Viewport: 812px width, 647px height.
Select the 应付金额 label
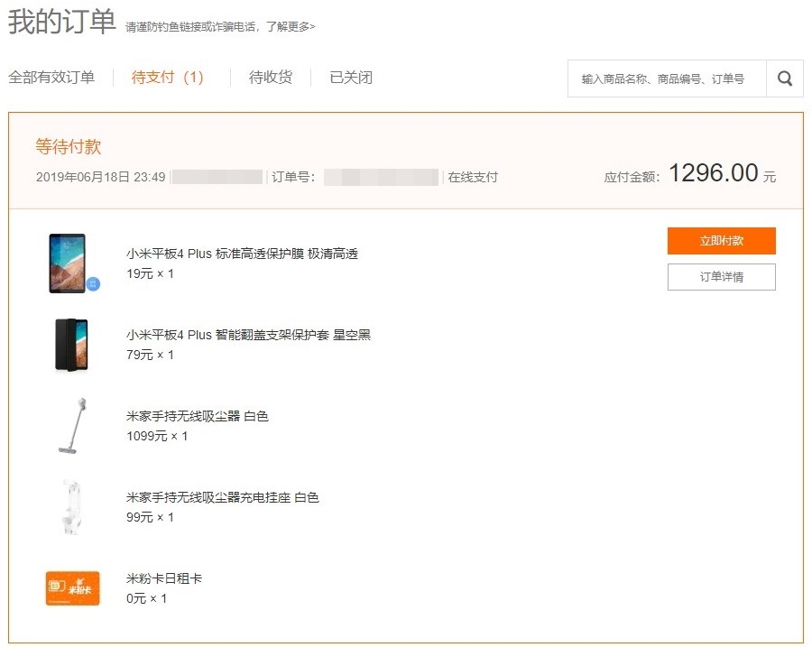(x=632, y=177)
